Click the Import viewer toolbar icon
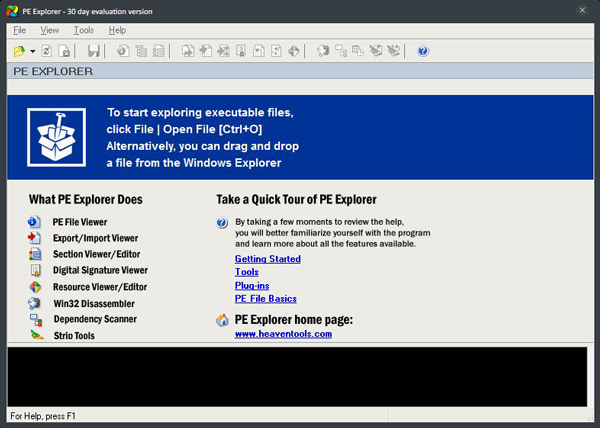 tap(206, 51)
